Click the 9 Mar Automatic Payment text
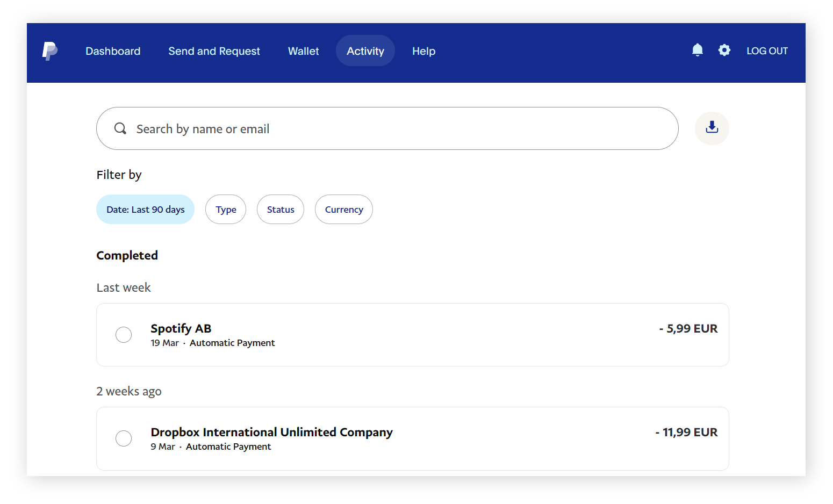The width and height of the screenshot is (833, 504). point(211,447)
